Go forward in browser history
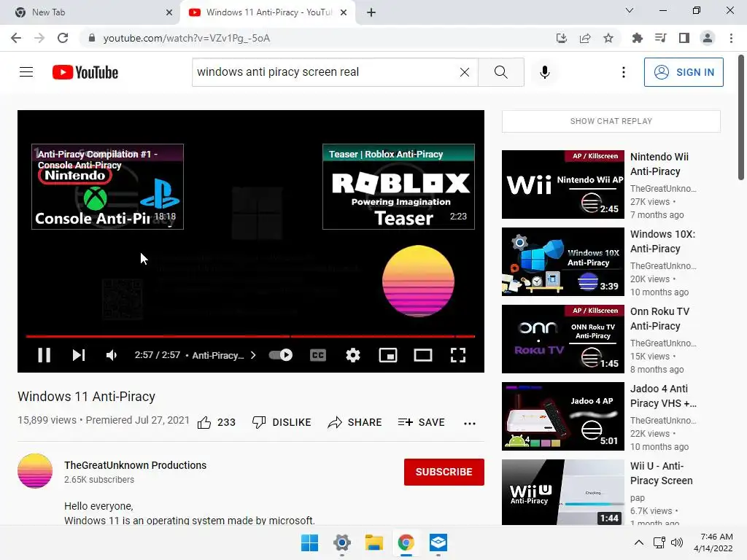Screen dimensions: 747x560 pyautogui.click(x=39, y=38)
